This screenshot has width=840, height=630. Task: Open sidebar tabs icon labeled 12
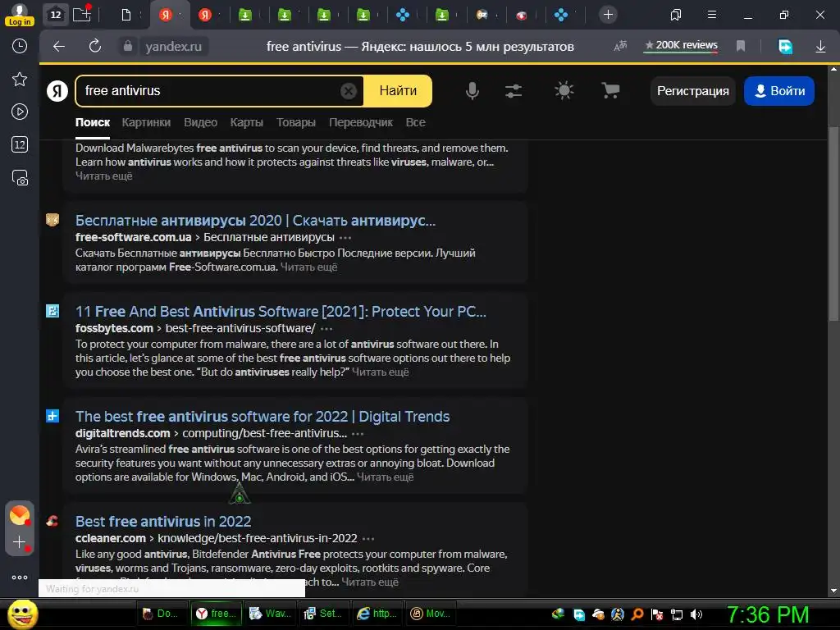[20, 144]
